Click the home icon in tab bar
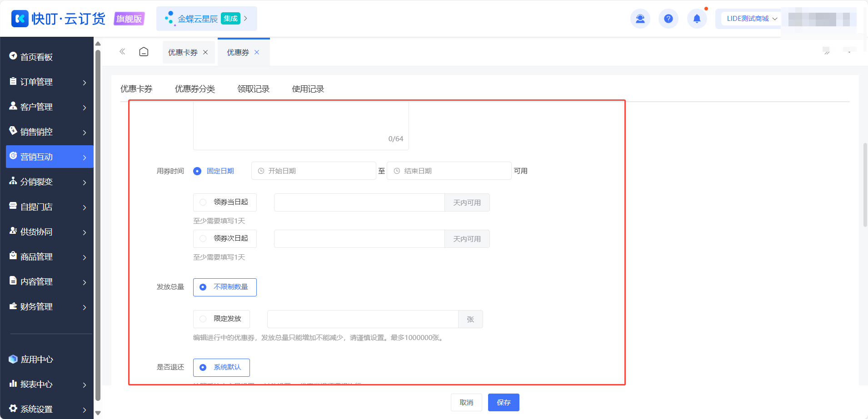868x419 pixels. (144, 52)
